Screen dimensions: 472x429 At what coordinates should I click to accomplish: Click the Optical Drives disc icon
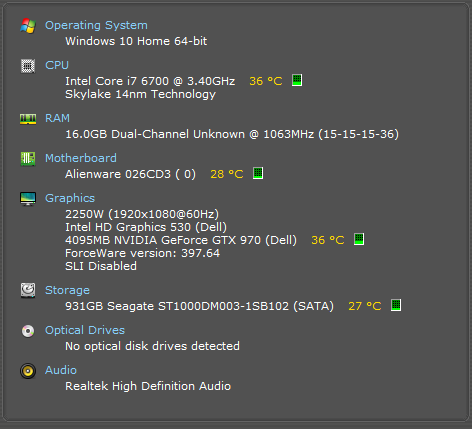pyautogui.click(x=28, y=331)
